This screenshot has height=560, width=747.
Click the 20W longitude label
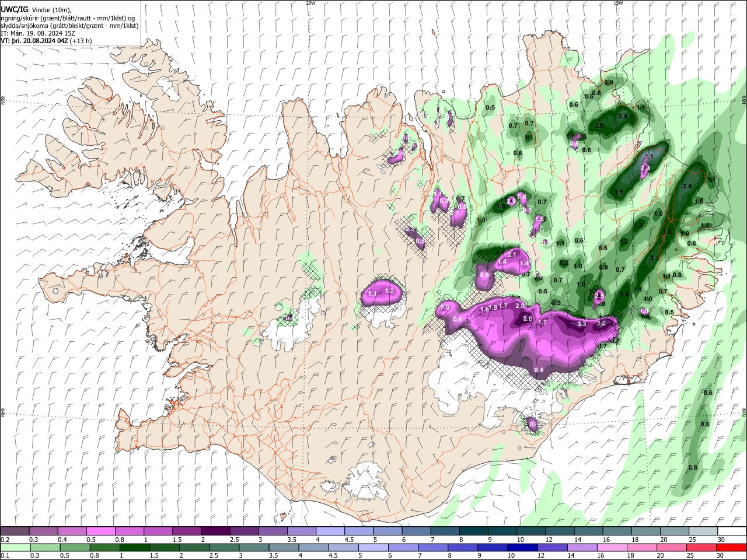pyautogui.click(x=310, y=3)
